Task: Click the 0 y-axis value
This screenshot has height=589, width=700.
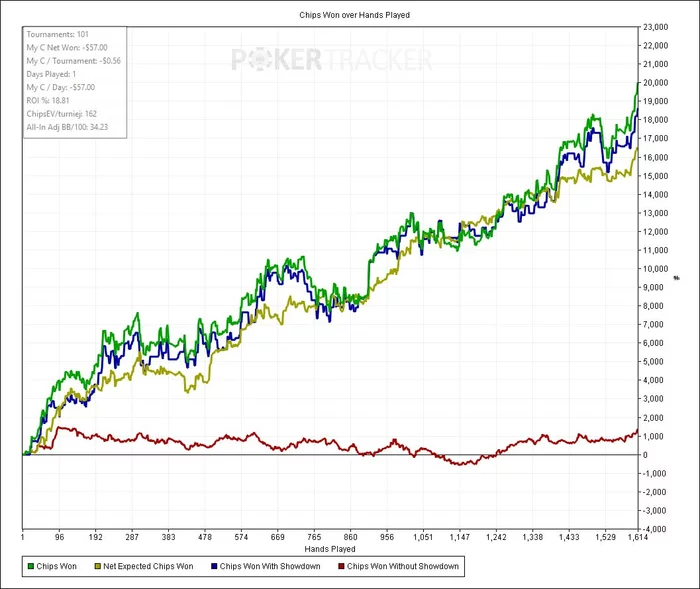Action: pos(645,455)
